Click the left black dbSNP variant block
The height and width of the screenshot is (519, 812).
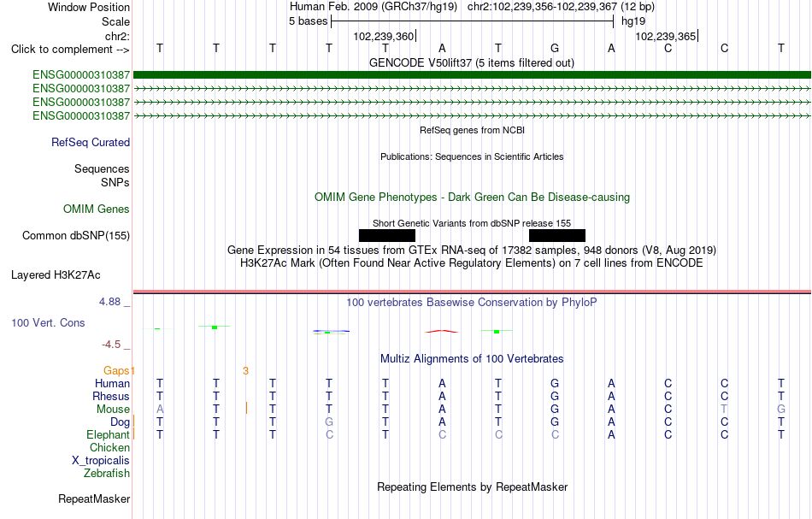387,236
